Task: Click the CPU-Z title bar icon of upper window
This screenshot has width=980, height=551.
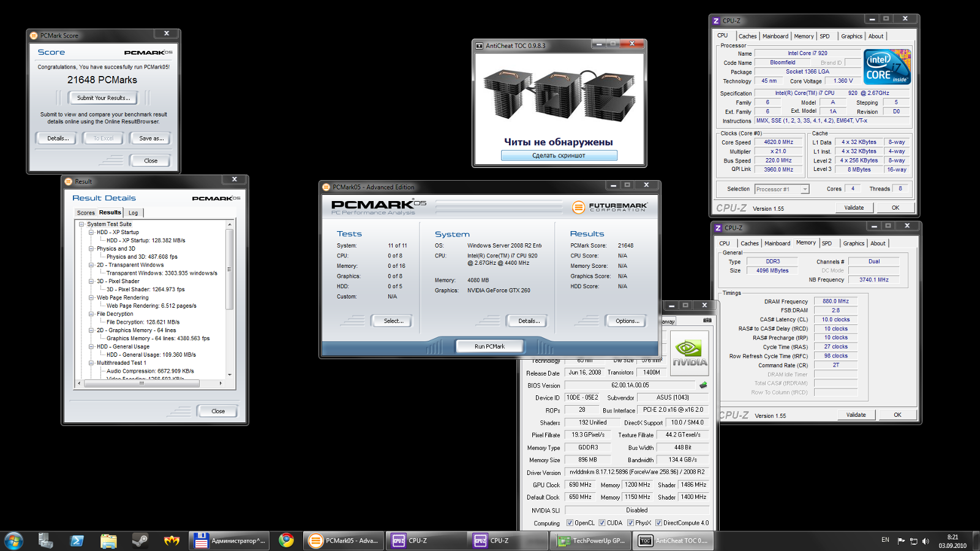Action: pos(716,21)
